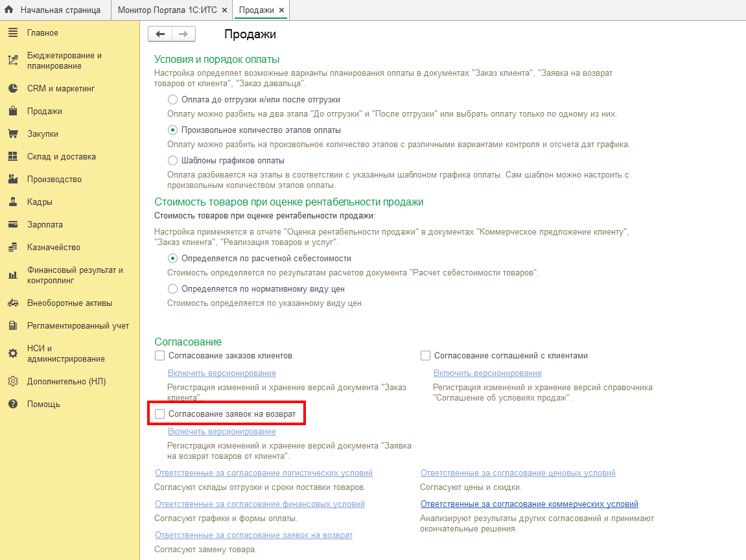The width and height of the screenshot is (746, 560).
Task: Open Ответственные за согласование ценовых условий
Action: click(518, 473)
